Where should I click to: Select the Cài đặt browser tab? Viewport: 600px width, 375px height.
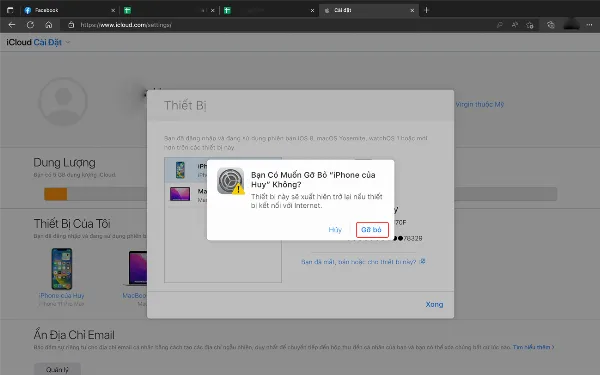[x=369, y=10]
